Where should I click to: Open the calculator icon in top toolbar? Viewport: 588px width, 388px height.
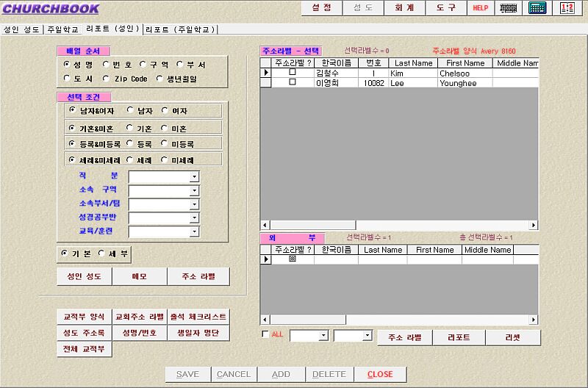point(537,8)
